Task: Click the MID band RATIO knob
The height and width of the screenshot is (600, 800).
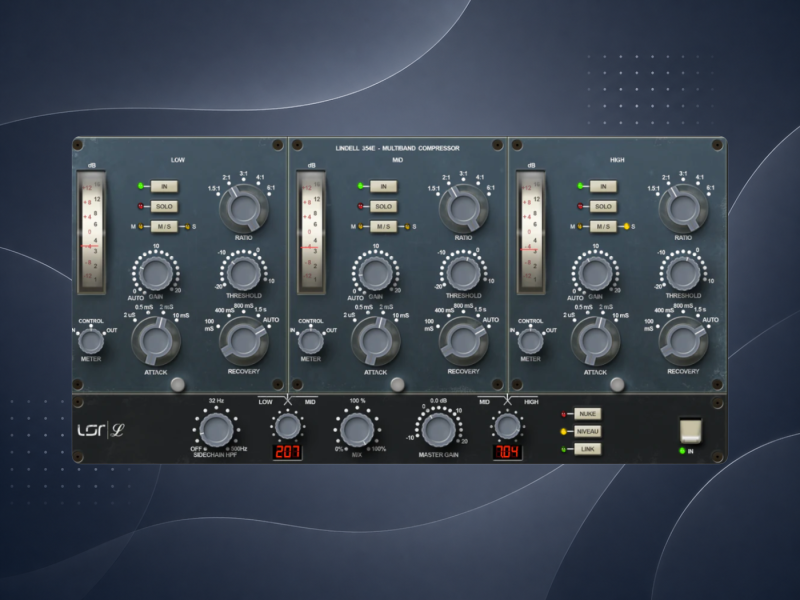Action: pos(463,209)
